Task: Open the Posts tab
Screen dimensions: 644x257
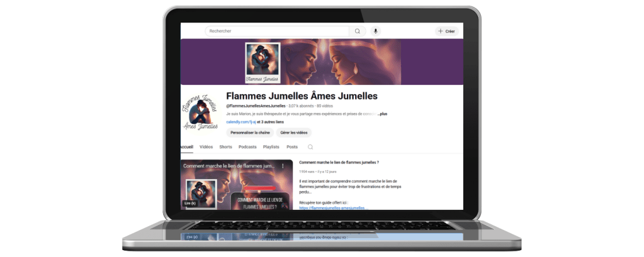Action: [x=292, y=146]
